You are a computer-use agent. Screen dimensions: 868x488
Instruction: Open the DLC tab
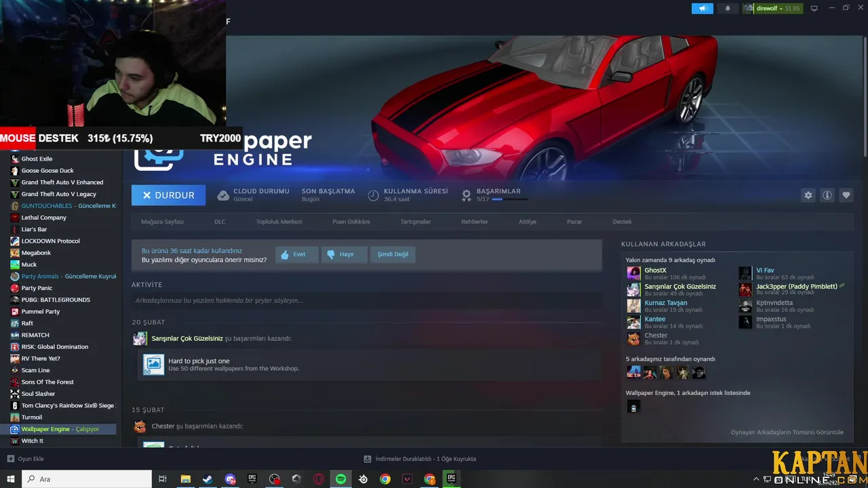point(220,222)
